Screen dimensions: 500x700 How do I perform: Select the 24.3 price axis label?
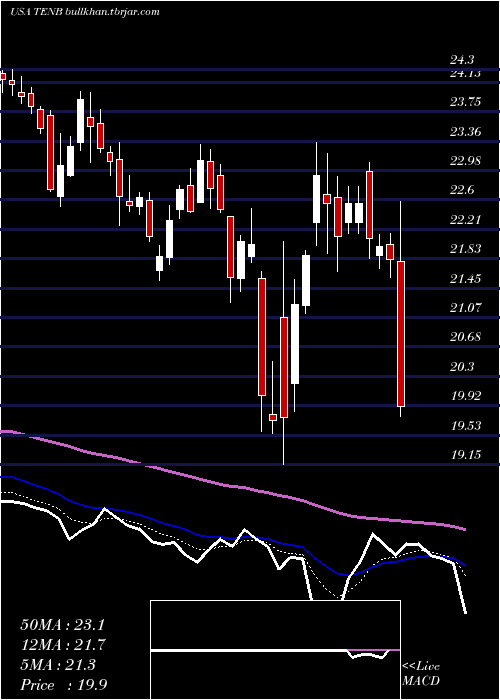[462, 59]
